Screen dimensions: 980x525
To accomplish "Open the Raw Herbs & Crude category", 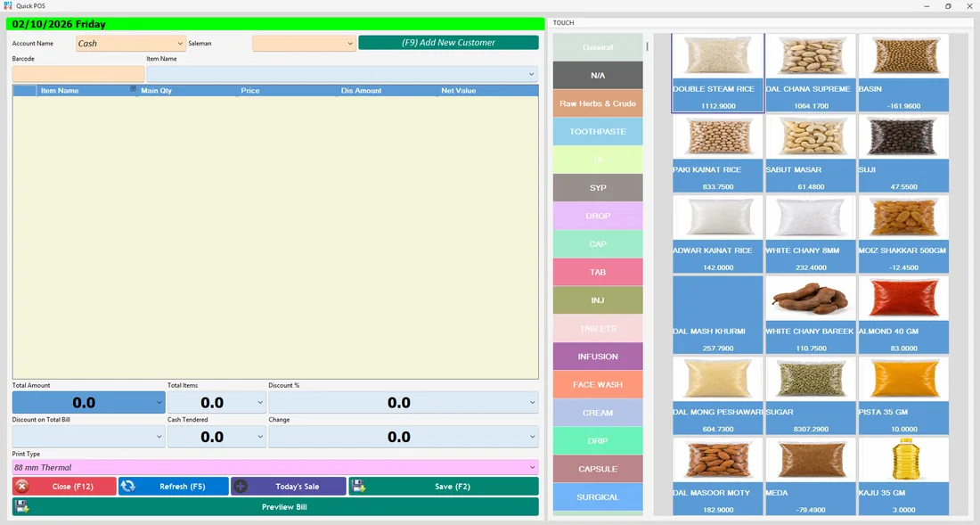I will tap(598, 103).
